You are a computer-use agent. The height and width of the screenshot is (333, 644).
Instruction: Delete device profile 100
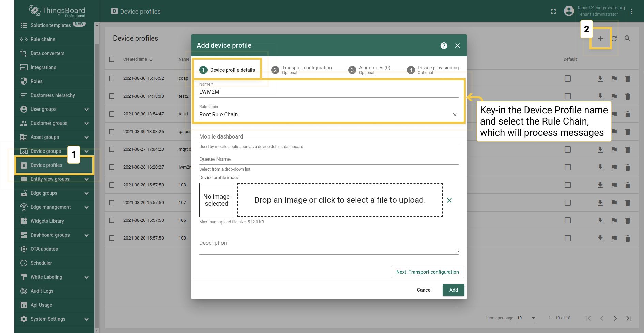click(x=627, y=238)
